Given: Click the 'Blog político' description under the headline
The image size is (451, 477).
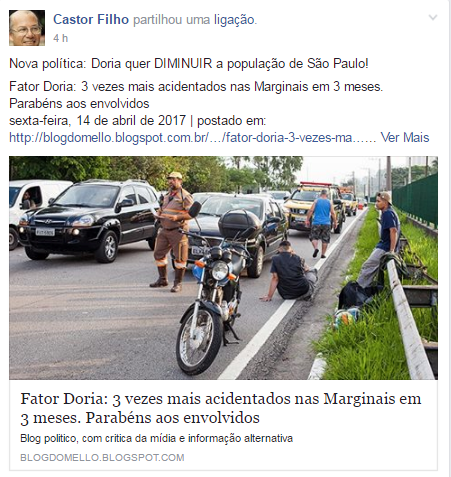Looking at the screenshot, I should 156,438.
